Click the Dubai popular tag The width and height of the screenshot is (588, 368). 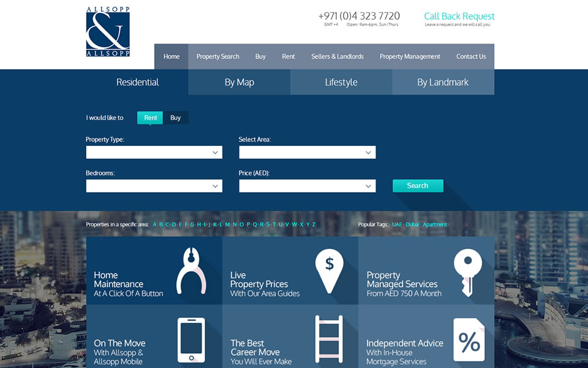pos(412,224)
